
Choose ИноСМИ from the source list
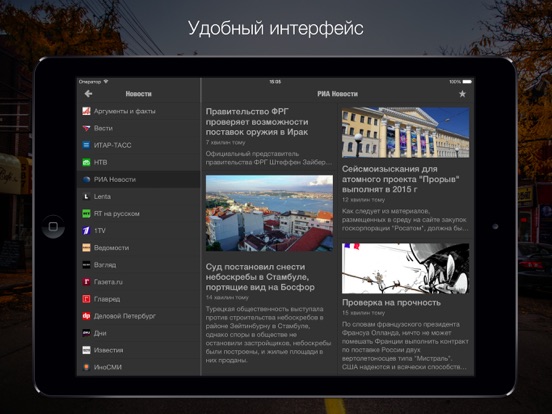pyautogui.click(x=139, y=367)
